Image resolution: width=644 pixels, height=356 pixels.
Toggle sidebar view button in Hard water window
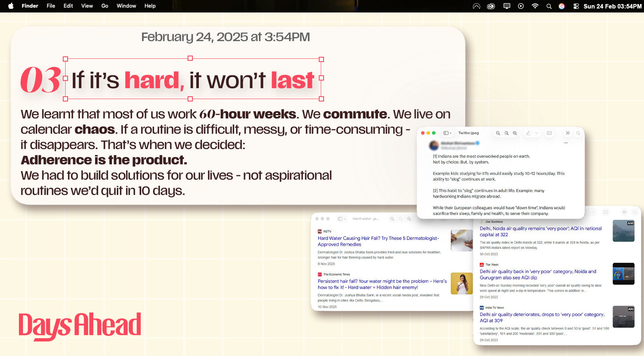341,219
